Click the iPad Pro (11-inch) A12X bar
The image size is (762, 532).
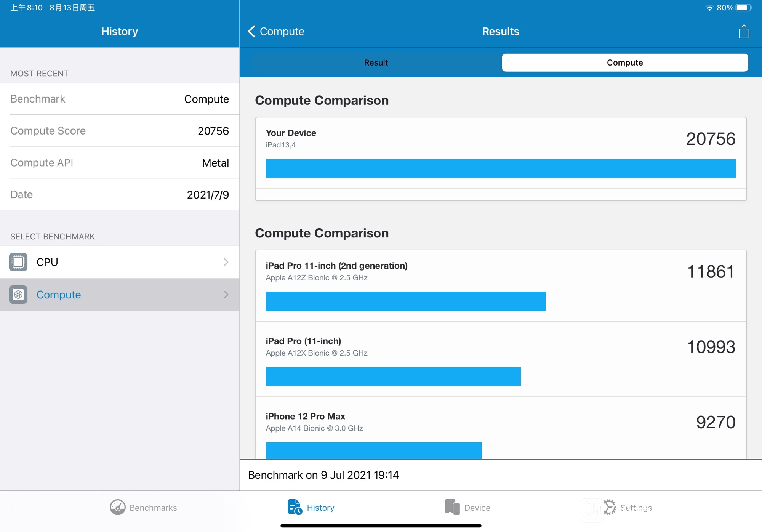pyautogui.click(x=393, y=377)
